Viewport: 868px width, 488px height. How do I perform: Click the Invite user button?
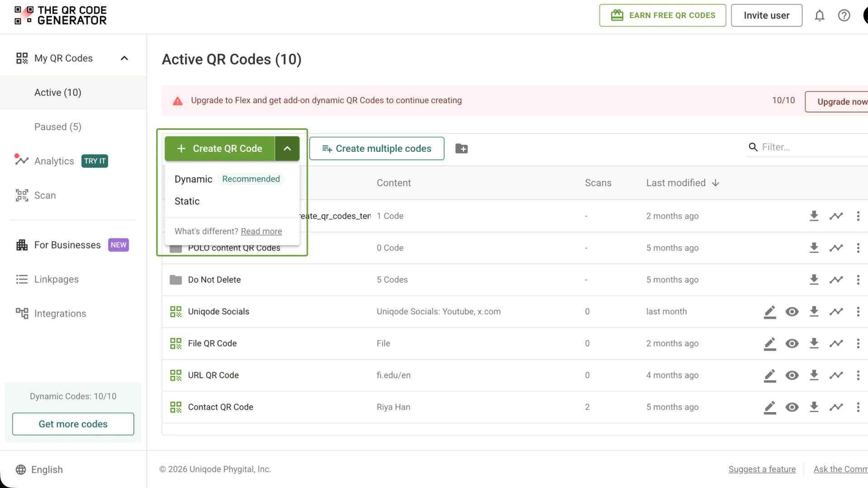tap(766, 15)
